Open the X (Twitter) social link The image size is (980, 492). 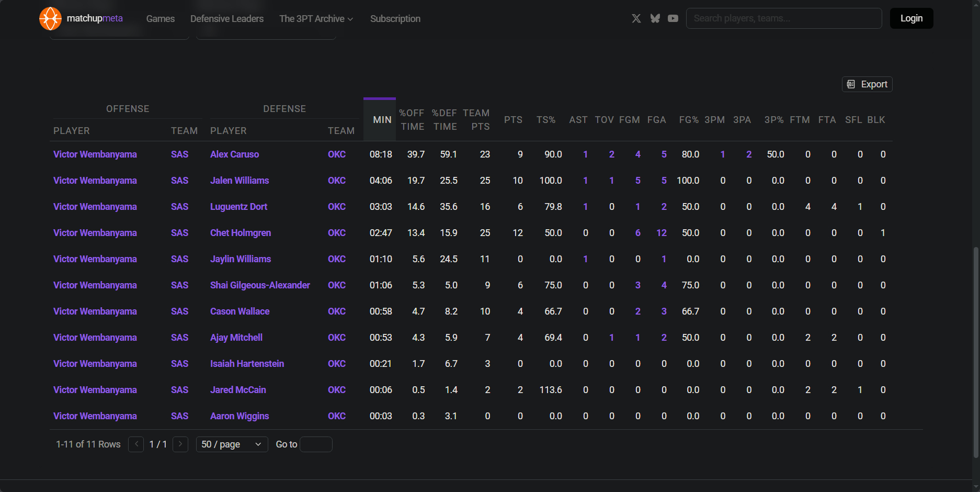pos(636,18)
